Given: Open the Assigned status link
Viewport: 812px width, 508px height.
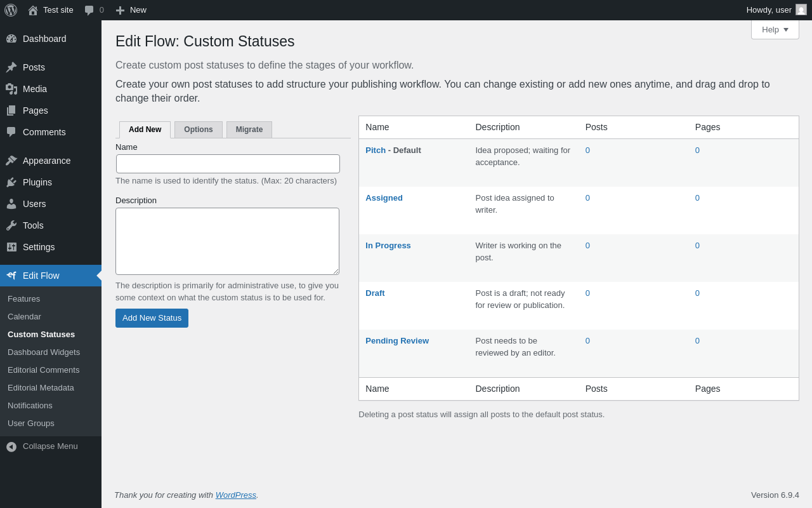Looking at the screenshot, I should (384, 197).
